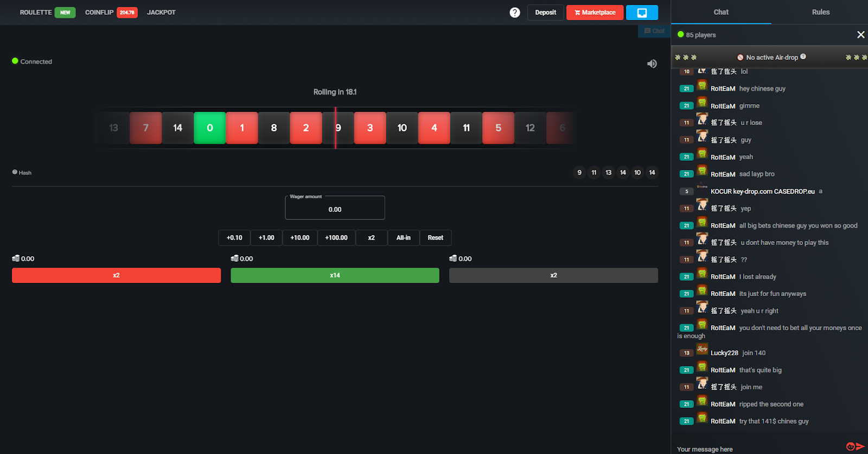Send chat message with arrow icon
The width and height of the screenshot is (868, 454).
860,446
